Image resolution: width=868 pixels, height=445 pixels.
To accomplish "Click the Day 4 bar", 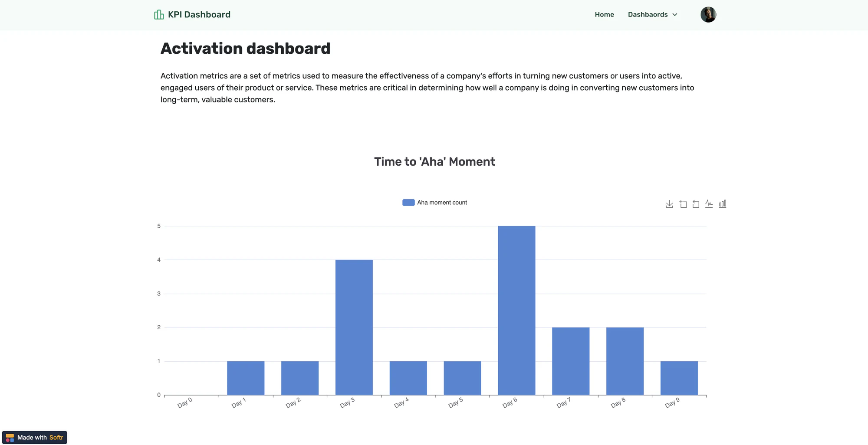I will tap(408, 378).
